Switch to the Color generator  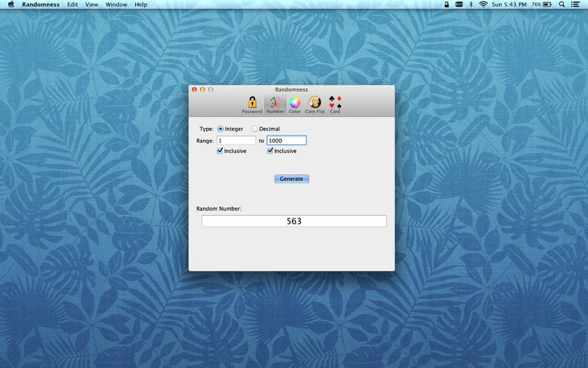(295, 105)
